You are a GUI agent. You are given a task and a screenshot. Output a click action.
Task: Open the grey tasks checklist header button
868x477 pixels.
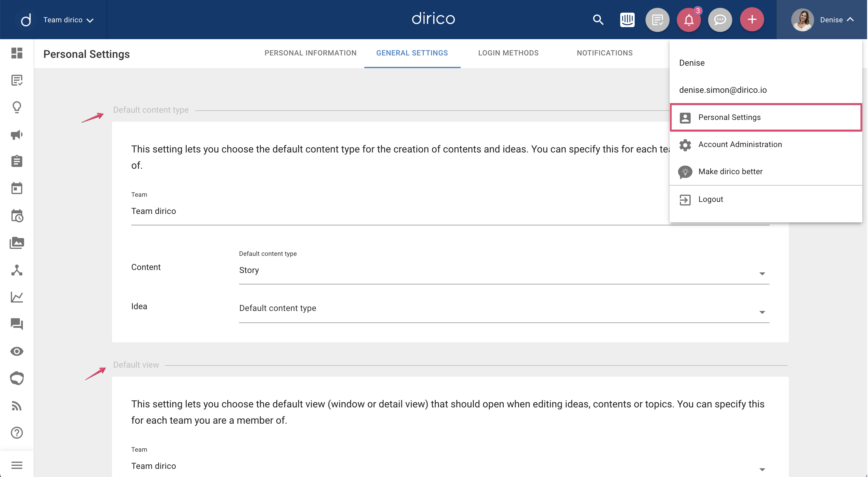point(657,20)
